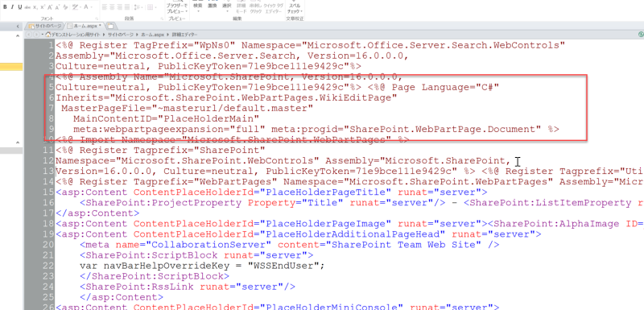
Task: Open フォント group dialog launcher
Action: pos(97,19)
